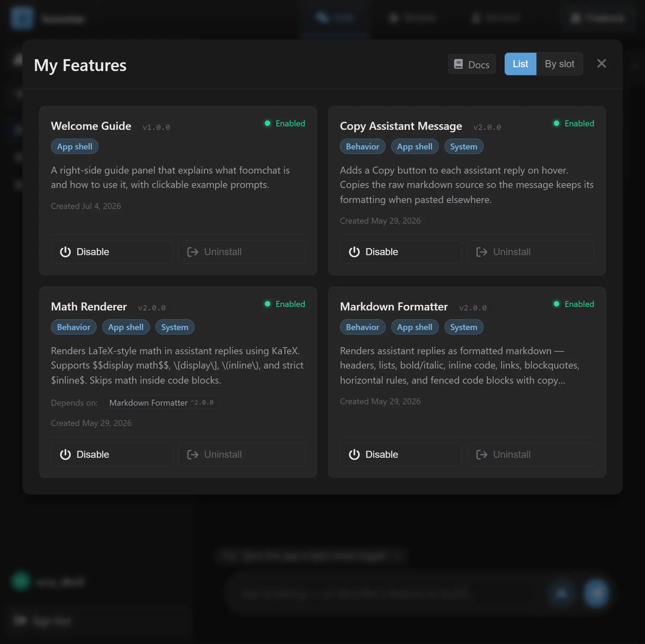Click the My Features heading
The width and height of the screenshot is (645, 644).
coord(80,65)
